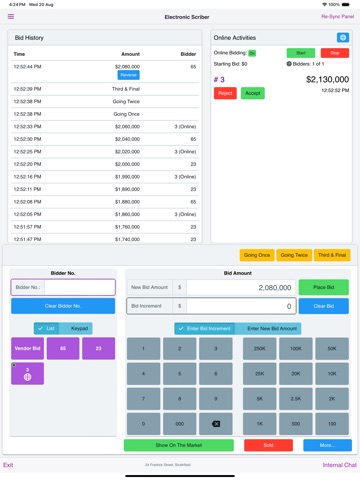Add 100K increment
The height and width of the screenshot is (480, 360).
pos(296,349)
